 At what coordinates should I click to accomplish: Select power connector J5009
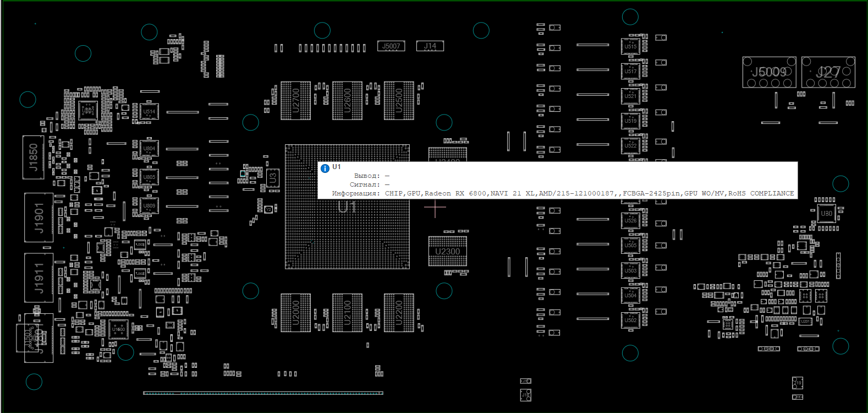(x=769, y=72)
